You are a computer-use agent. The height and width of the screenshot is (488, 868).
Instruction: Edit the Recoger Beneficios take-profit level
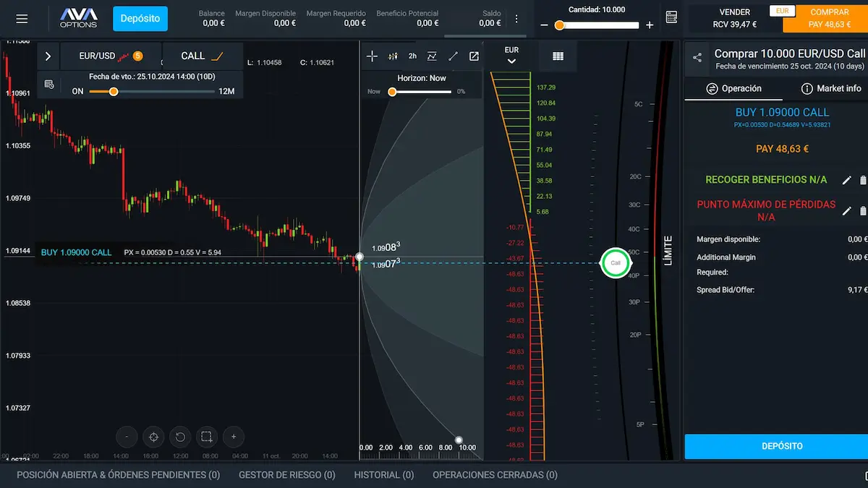point(846,180)
